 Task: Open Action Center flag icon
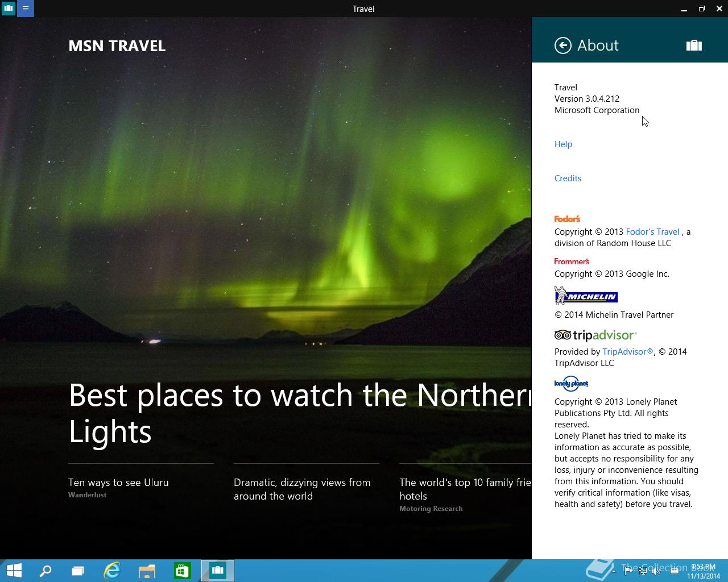628,571
